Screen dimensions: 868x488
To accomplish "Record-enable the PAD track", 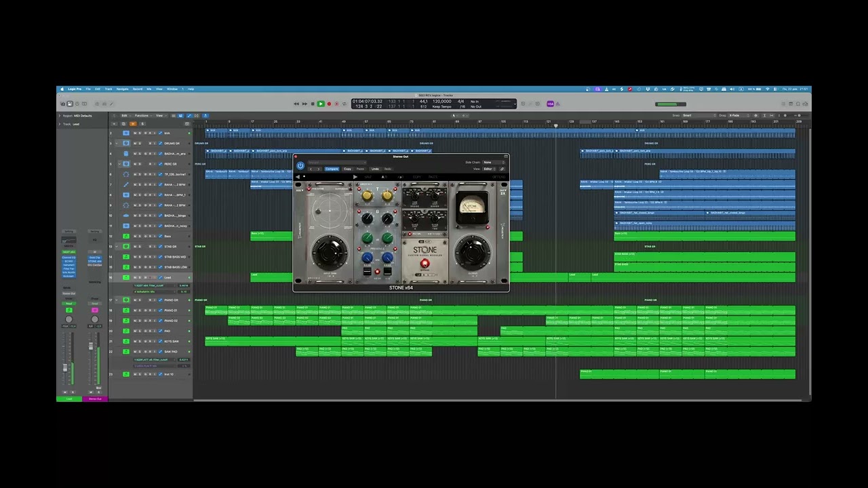I will coord(150,331).
